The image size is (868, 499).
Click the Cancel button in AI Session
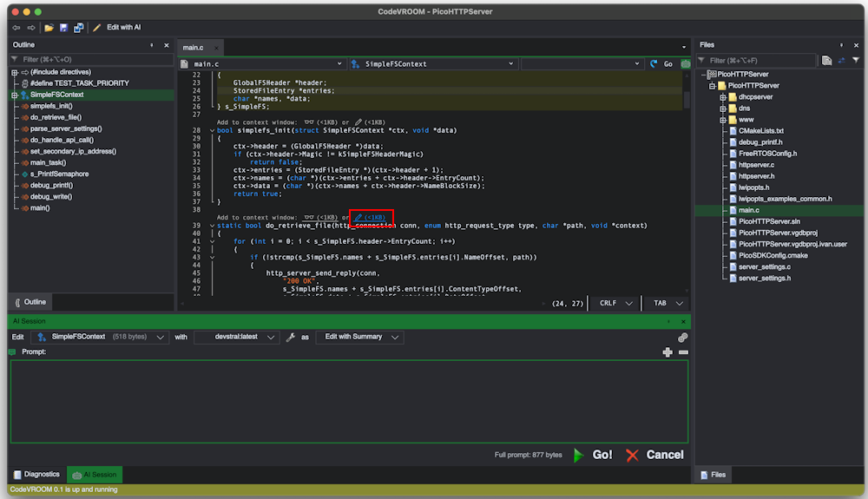click(654, 455)
